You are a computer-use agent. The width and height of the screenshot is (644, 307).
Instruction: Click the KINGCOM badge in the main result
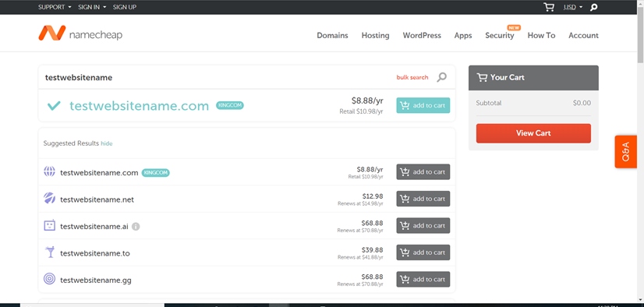point(230,105)
